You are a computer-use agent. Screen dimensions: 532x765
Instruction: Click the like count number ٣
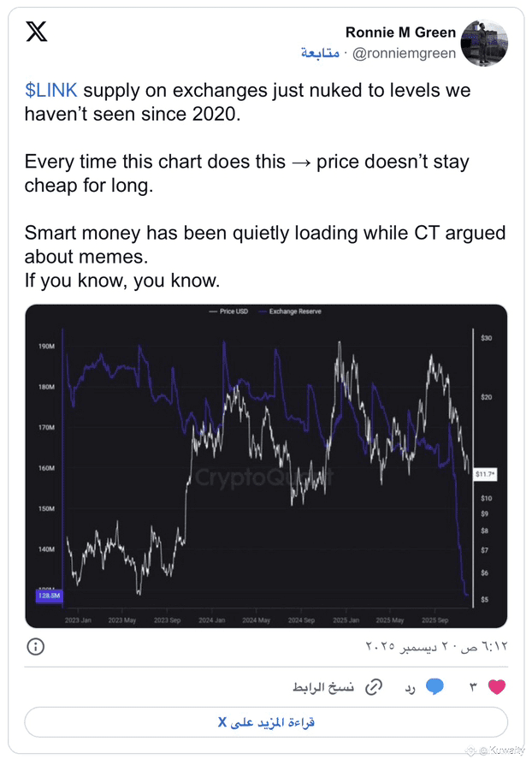coord(472,686)
